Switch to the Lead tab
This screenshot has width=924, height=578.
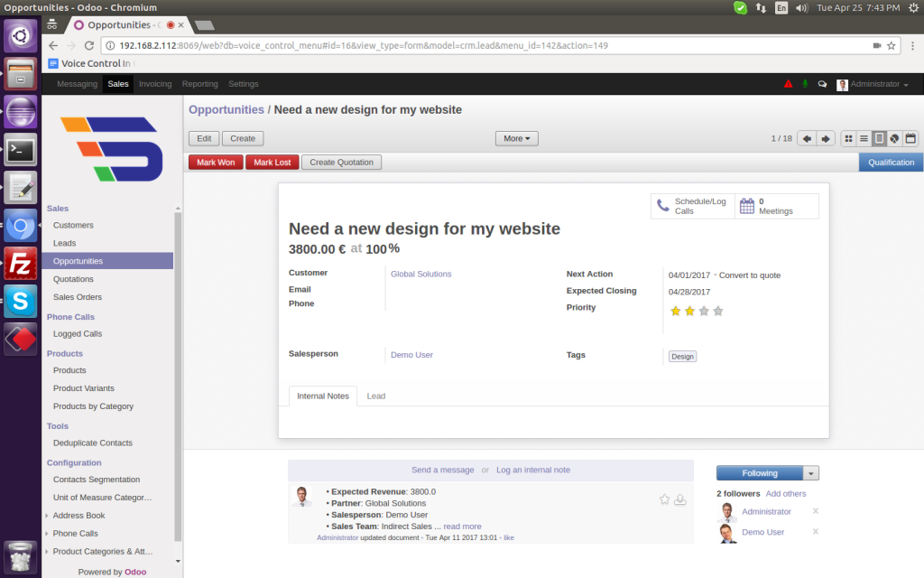pos(375,396)
